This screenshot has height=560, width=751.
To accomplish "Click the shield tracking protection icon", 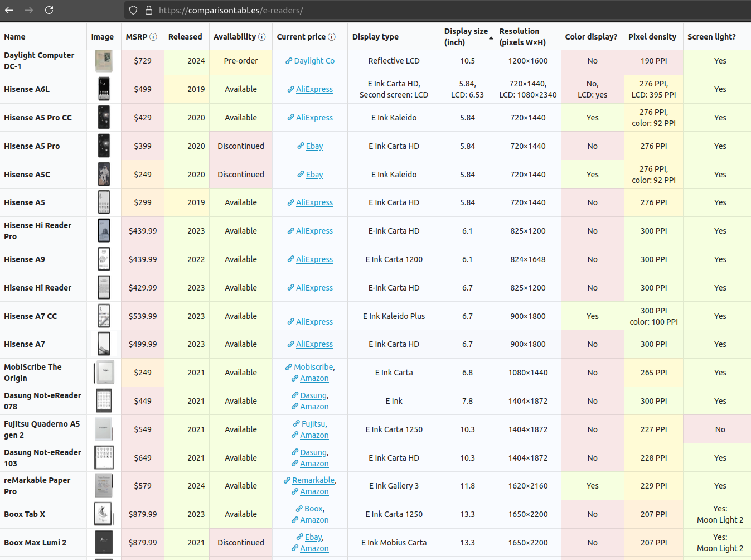I will coord(133,10).
